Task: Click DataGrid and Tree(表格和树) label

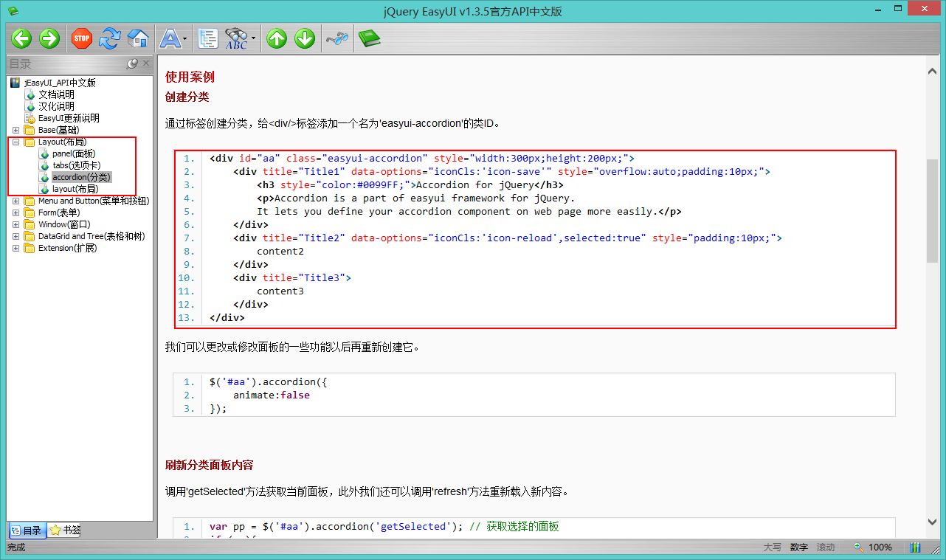Action: point(92,236)
